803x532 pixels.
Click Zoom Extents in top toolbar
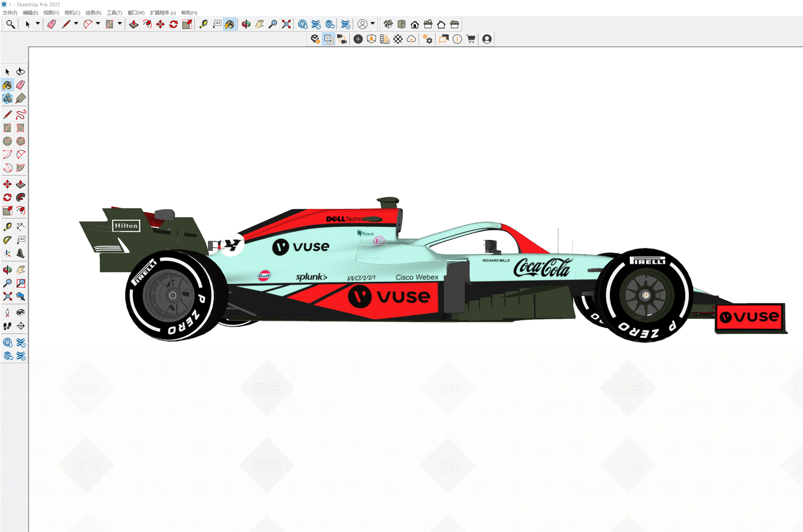point(286,24)
